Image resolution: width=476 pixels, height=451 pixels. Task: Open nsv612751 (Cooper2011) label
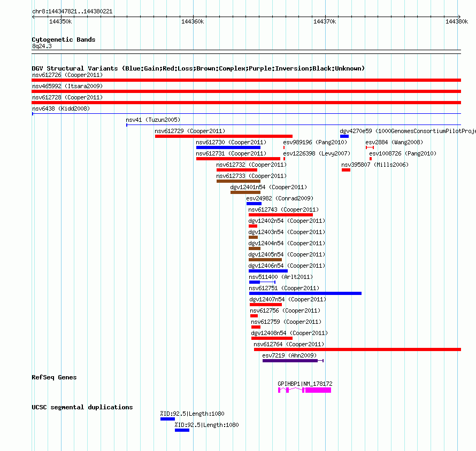[284, 288]
